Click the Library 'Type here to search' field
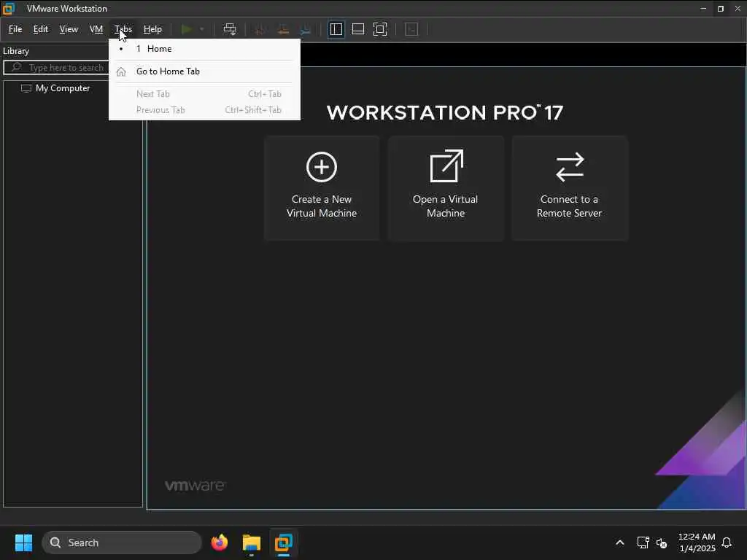The width and height of the screenshot is (747, 560). (x=56, y=68)
